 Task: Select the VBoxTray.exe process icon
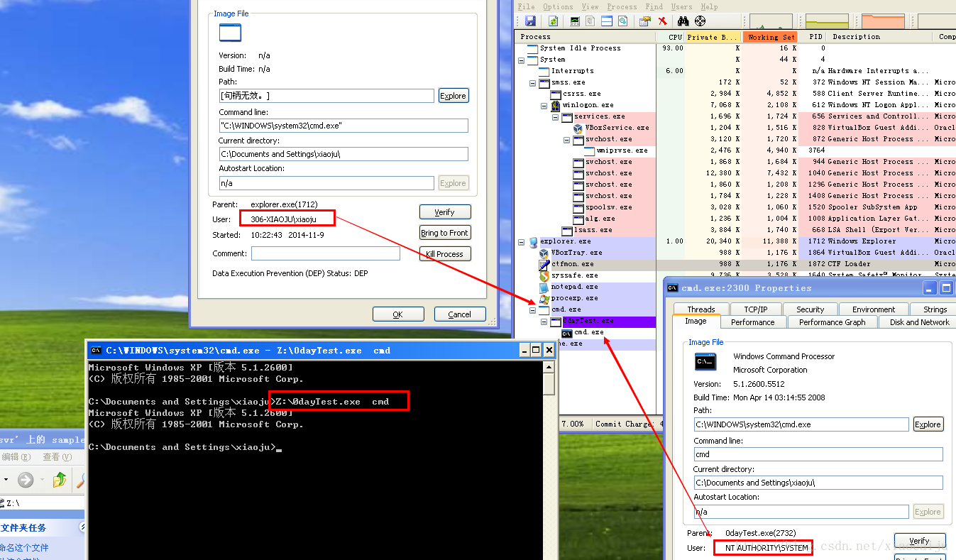coord(544,253)
